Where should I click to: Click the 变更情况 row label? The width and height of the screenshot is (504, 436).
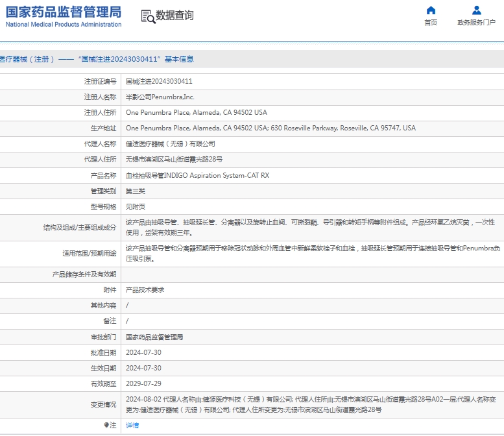tap(103, 405)
